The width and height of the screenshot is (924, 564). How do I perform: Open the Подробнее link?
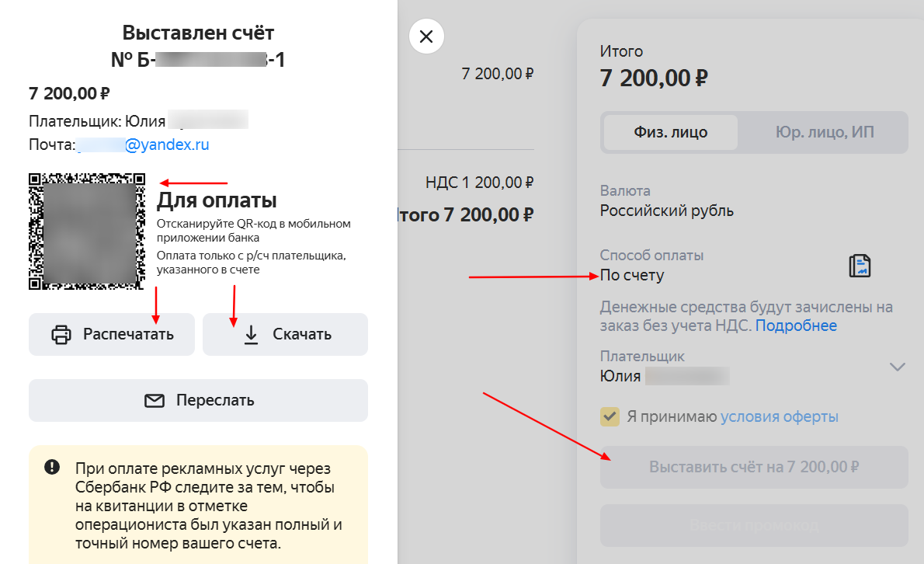pos(796,326)
